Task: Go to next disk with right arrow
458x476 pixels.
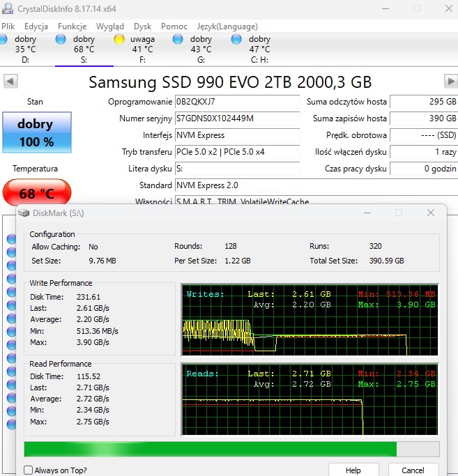Action: click(x=449, y=82)
